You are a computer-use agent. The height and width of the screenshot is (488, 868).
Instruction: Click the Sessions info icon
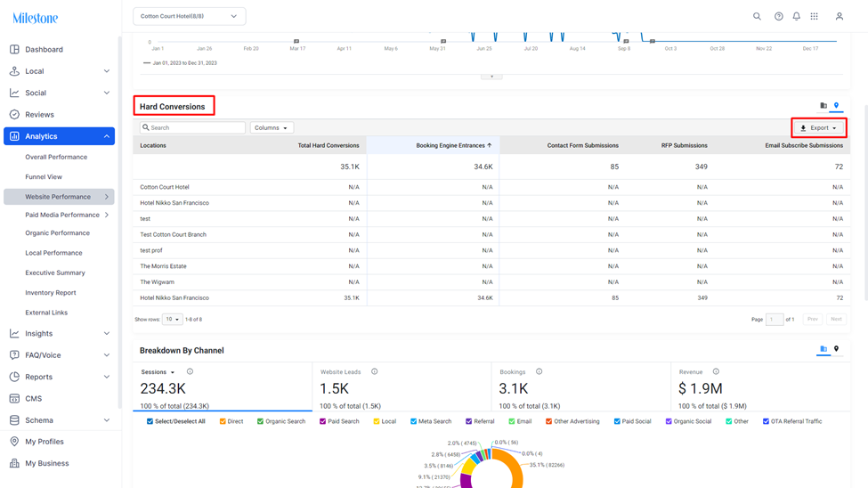click(x=190, y=371)
